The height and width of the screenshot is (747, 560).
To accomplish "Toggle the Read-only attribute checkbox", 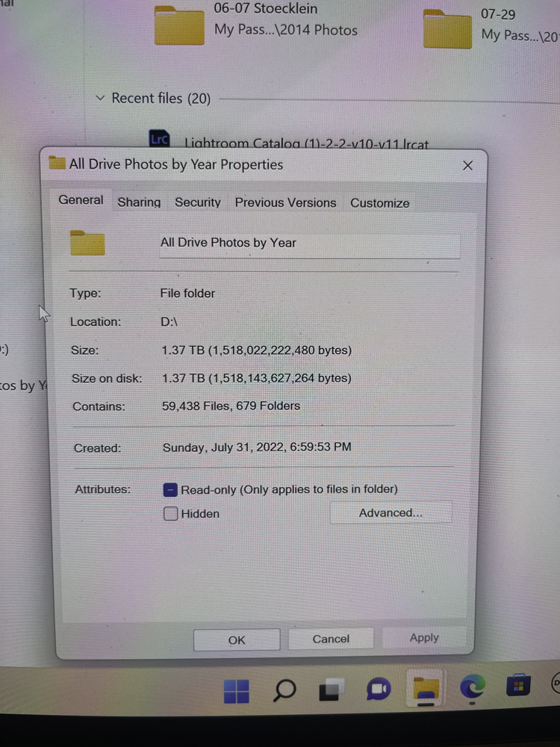I will (x=170, y=489).
